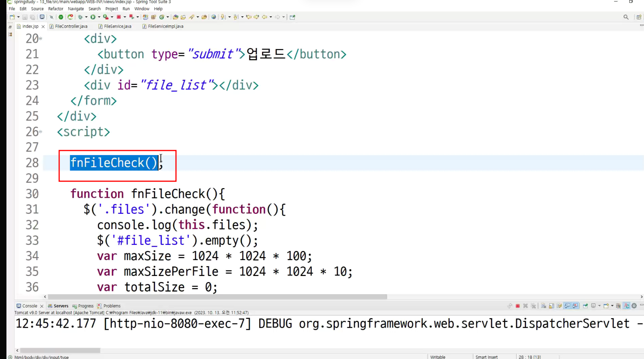The width and height of the screenshot is (644, 359).
Task: Open the Open Console dropdown arrow
Action: (x=612, y=306)
